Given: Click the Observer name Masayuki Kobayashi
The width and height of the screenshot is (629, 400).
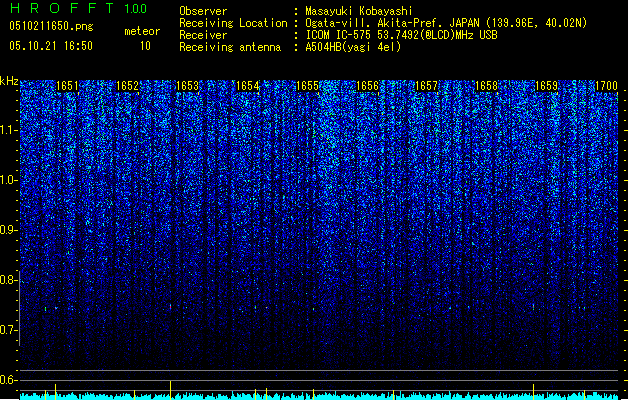Looking at the screenshot, I should [359, 11].
